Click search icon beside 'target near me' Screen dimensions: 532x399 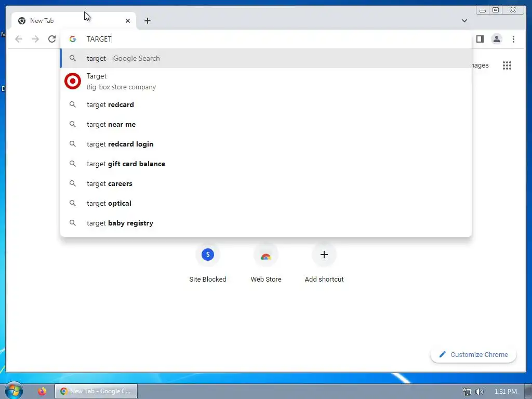pyautogui.click(x=73, y=124)
